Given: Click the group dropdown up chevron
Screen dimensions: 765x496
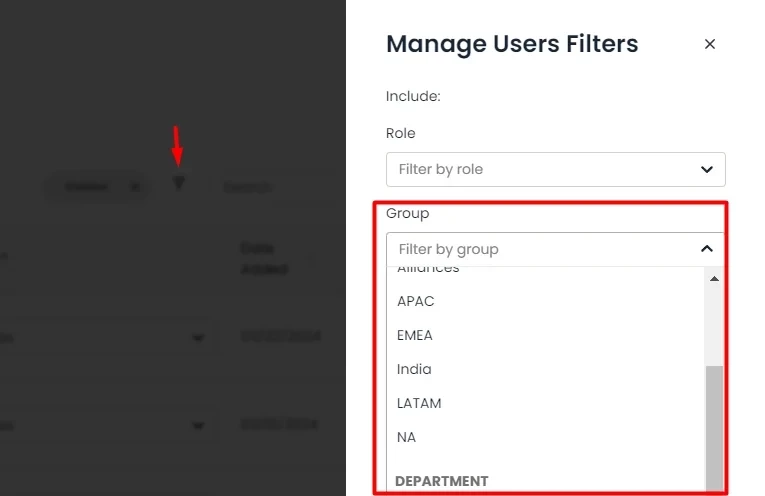Looking at the screenshot, I should coord(707,249).
